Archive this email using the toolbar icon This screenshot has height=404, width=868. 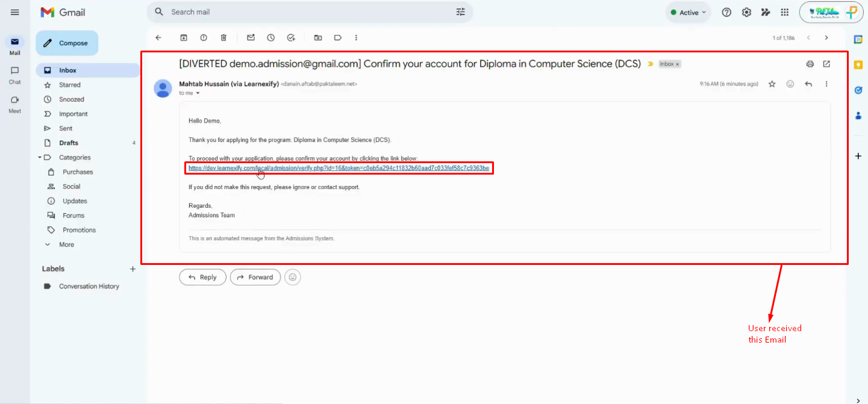click(x=184, y=37)
